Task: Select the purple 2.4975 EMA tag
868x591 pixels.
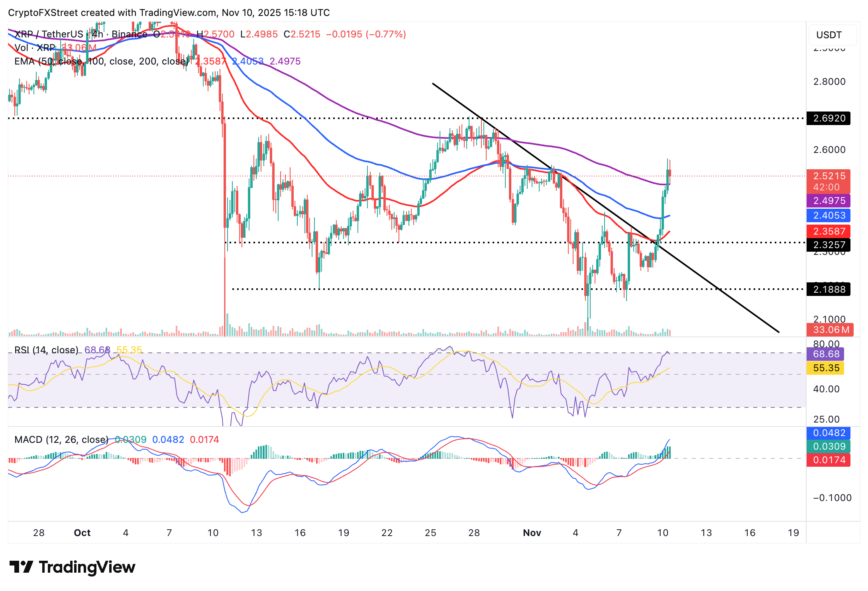Action: click(x=829, y=201)
